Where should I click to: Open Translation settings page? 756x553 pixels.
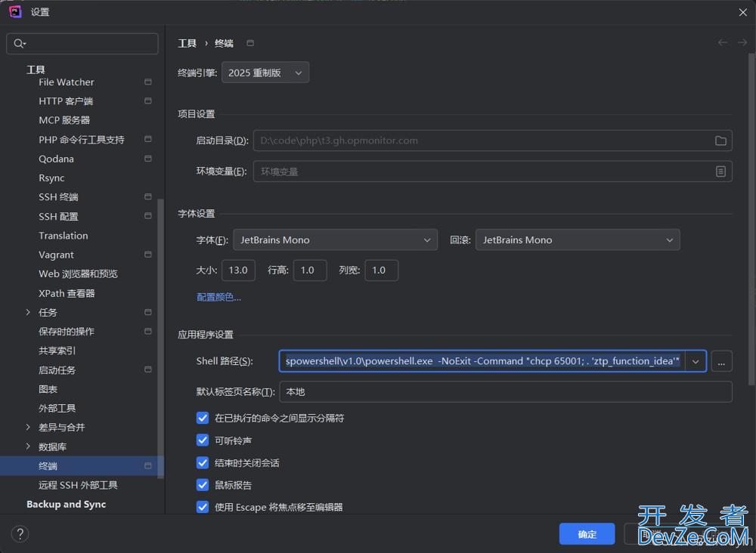coord(64,236)
